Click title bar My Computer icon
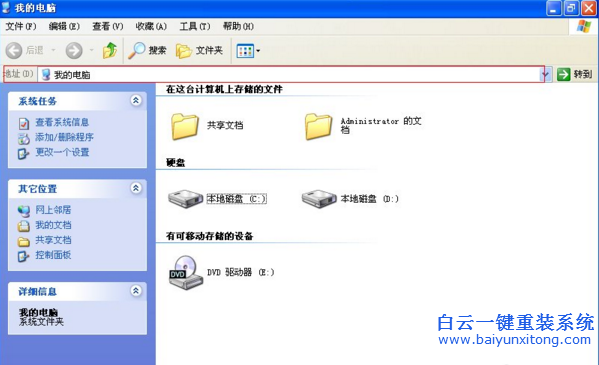This screenshot has width=599, height=365. pyautogui.click(x=6, y=7)
